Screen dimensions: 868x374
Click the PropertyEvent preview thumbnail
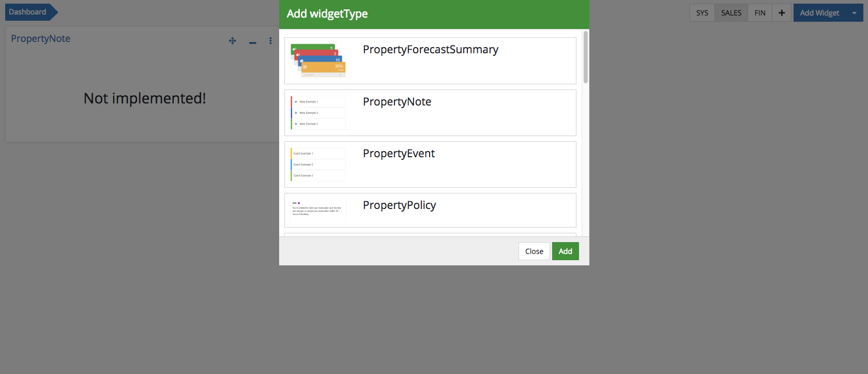318,164
